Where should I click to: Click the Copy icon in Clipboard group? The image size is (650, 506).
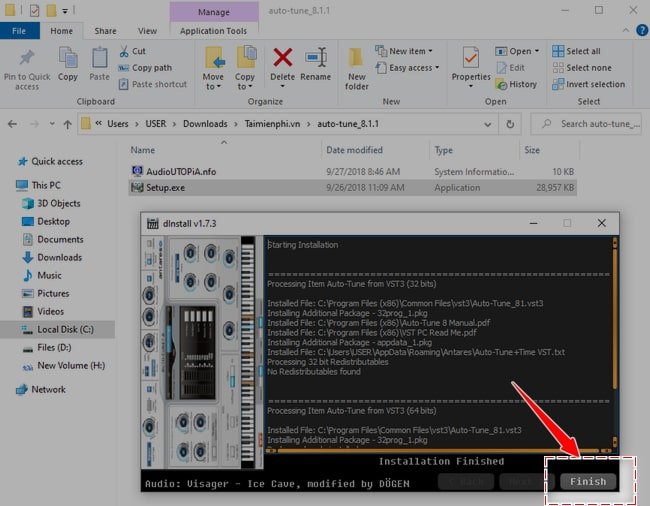point(68,59)
